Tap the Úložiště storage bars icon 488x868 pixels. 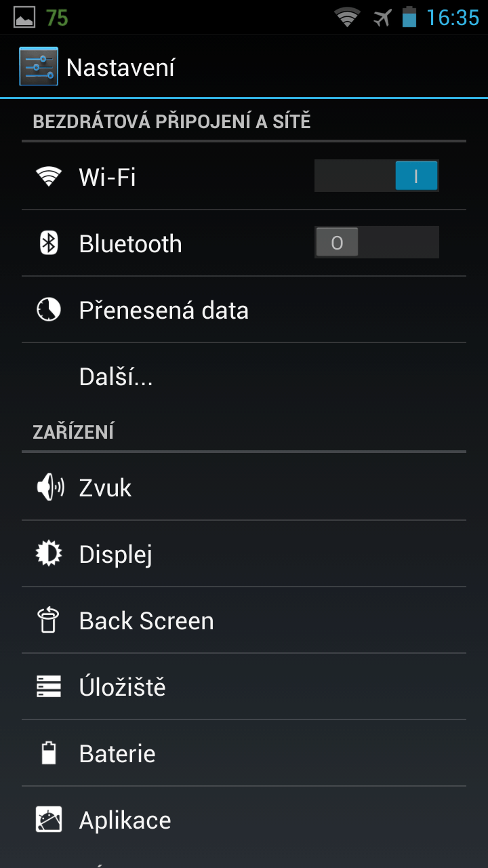click(49, 687)
